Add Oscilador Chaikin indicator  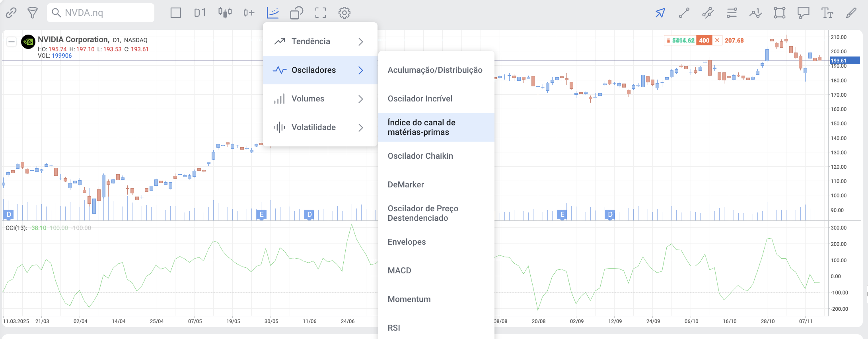coord(436,156)
